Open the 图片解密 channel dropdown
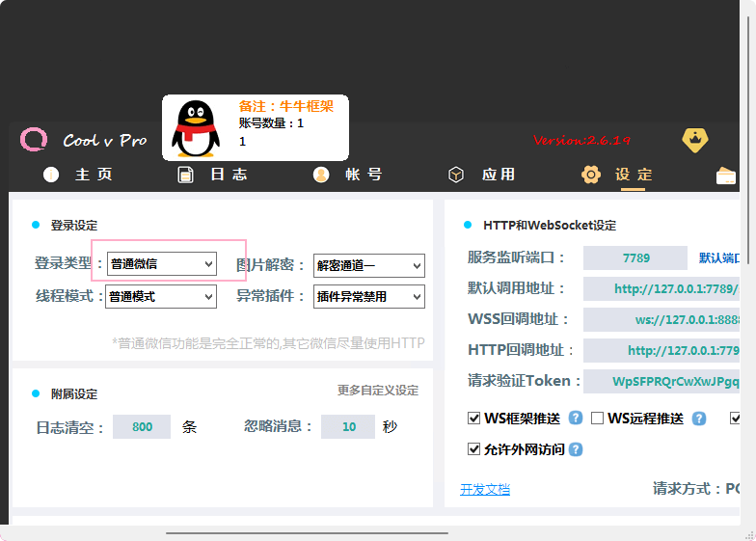Viewport: 756px width, 541px height. [368, 266]
